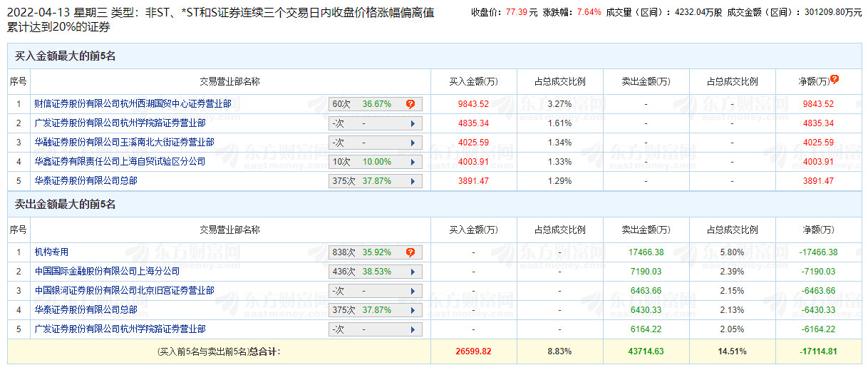
Task: Expand arrow for 广发证券 in the buy table
Action: pyautogui.click(x=413, y=123)
